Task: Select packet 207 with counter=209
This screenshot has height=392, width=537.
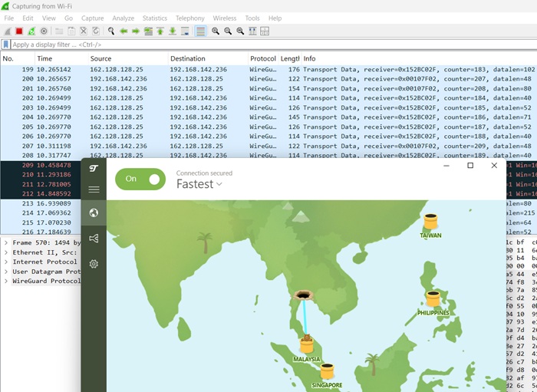Action: tap(268, 146)
